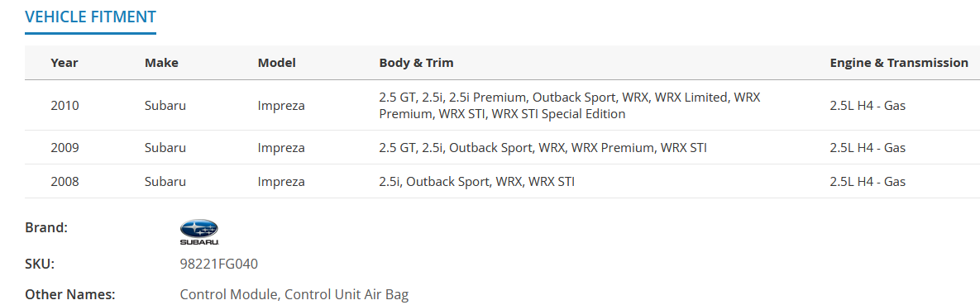Select the 2009 year cell

coord(65,148)
